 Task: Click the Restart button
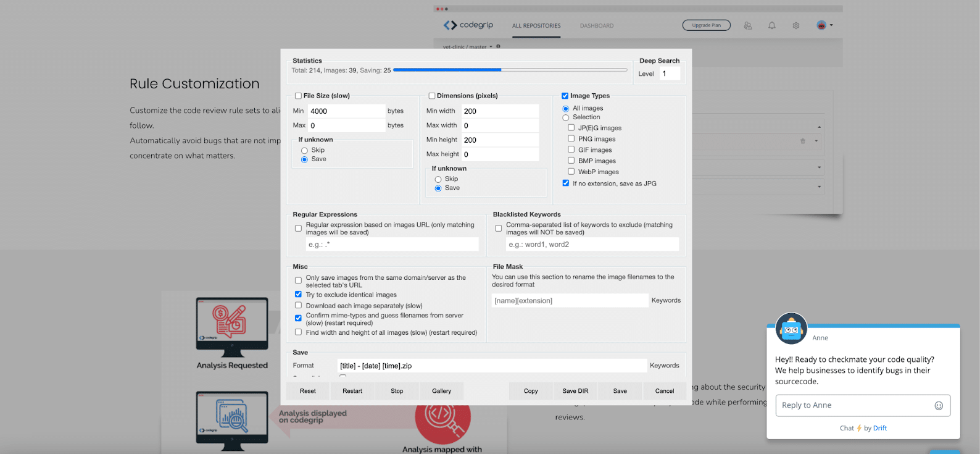coord(352,391)
